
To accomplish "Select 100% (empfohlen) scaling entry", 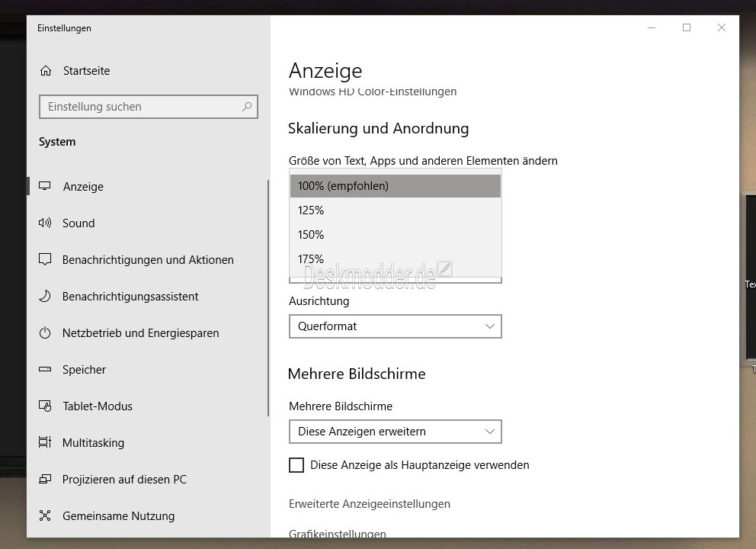I will tap(396, 186).
